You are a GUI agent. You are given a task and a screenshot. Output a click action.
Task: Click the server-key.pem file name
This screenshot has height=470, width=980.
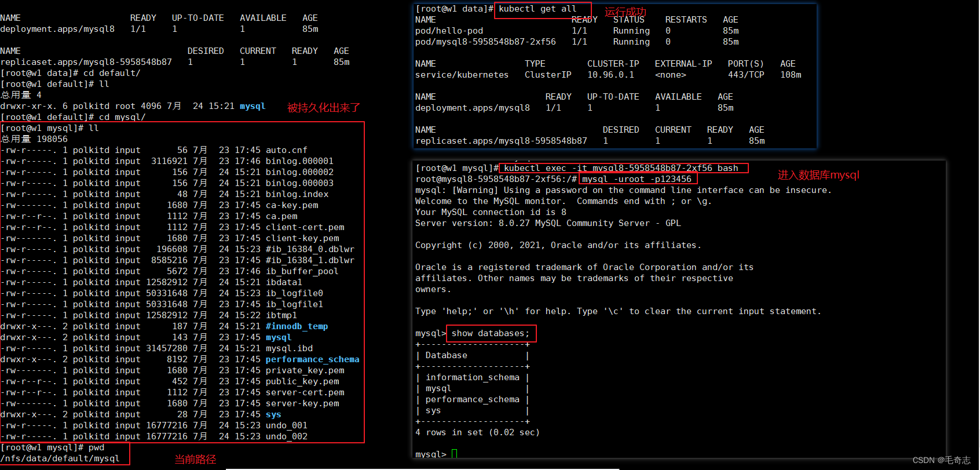(x=302, y=403)
